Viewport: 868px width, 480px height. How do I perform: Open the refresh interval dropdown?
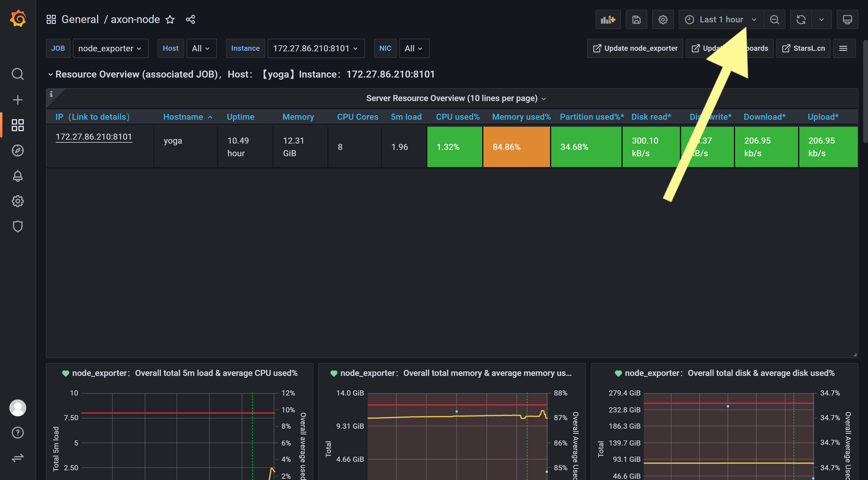click(x=822, y=20)
